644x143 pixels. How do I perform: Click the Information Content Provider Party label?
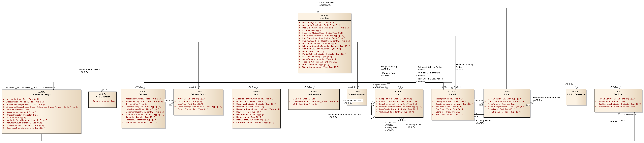coord(346,115)
